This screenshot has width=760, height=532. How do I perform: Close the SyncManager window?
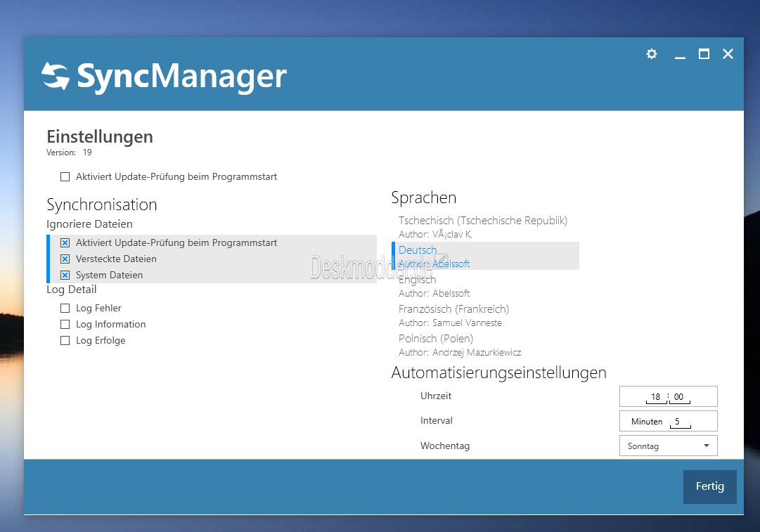728,54
